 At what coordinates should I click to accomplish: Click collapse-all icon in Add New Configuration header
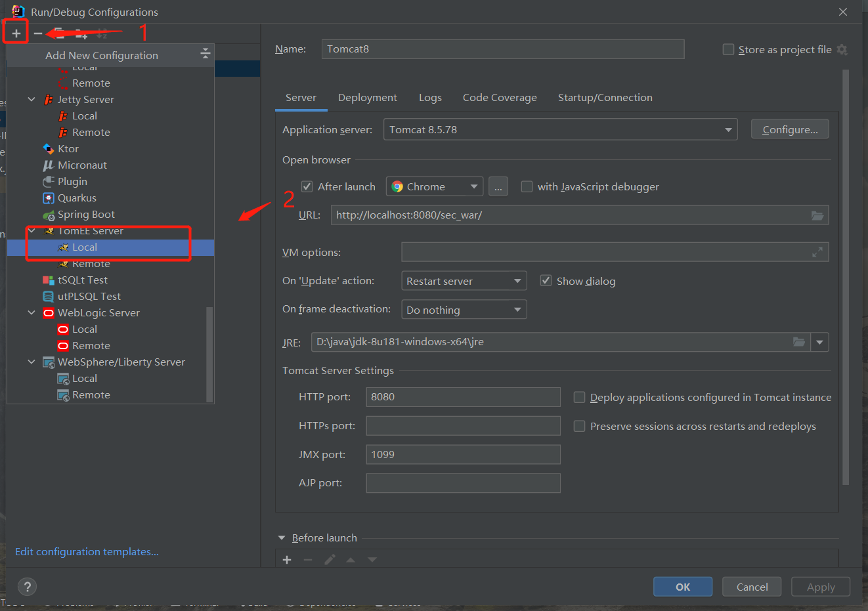(x=205, y=53)
